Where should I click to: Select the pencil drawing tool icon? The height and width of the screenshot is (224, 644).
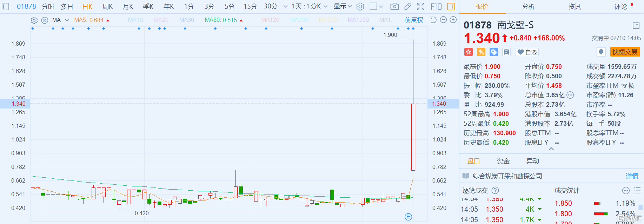[x=408, y=6]
